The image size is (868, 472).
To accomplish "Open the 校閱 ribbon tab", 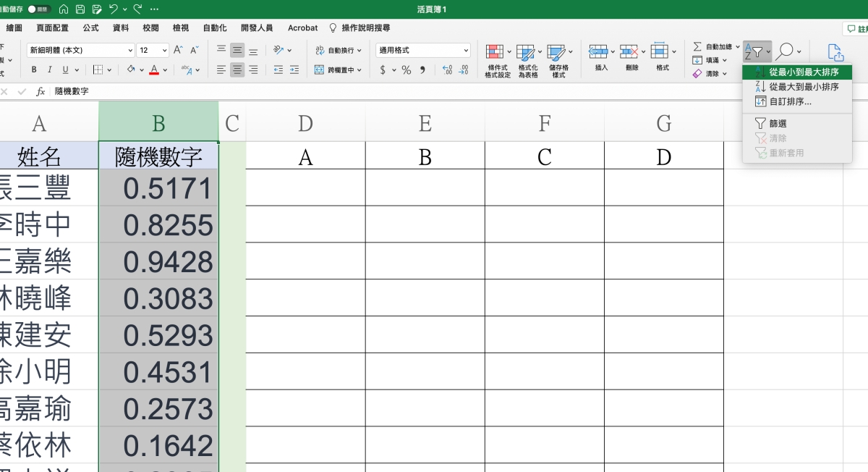I will click(150, 28).
